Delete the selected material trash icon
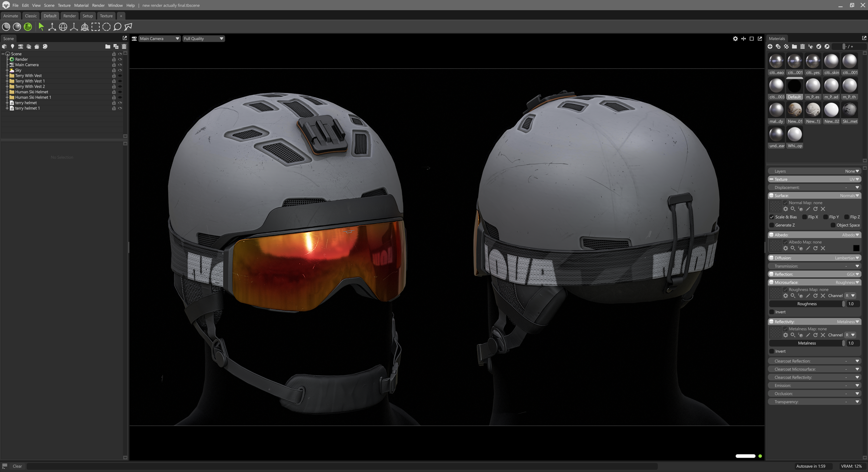 803,47
